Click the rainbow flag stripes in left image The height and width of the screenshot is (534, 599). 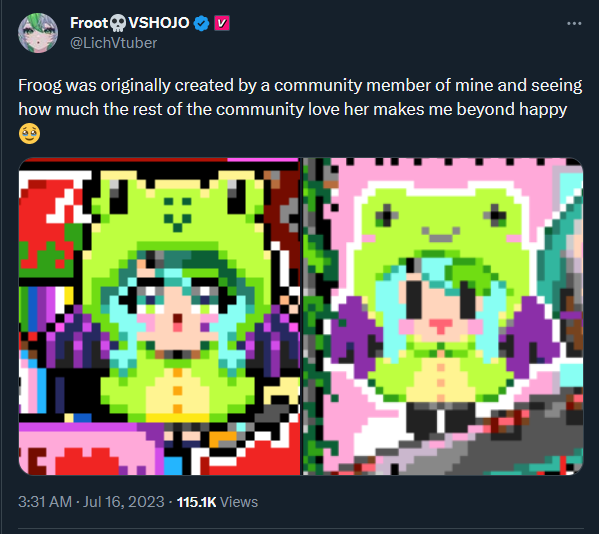(x=46, y=309)
